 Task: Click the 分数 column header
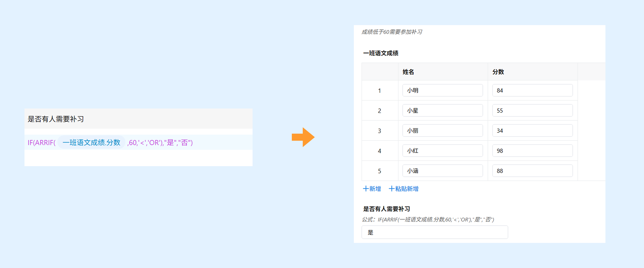tap(498, 72)
